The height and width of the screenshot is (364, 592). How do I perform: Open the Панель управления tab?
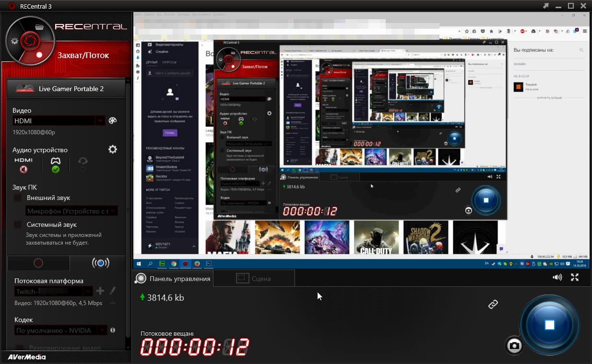(173, 278)
